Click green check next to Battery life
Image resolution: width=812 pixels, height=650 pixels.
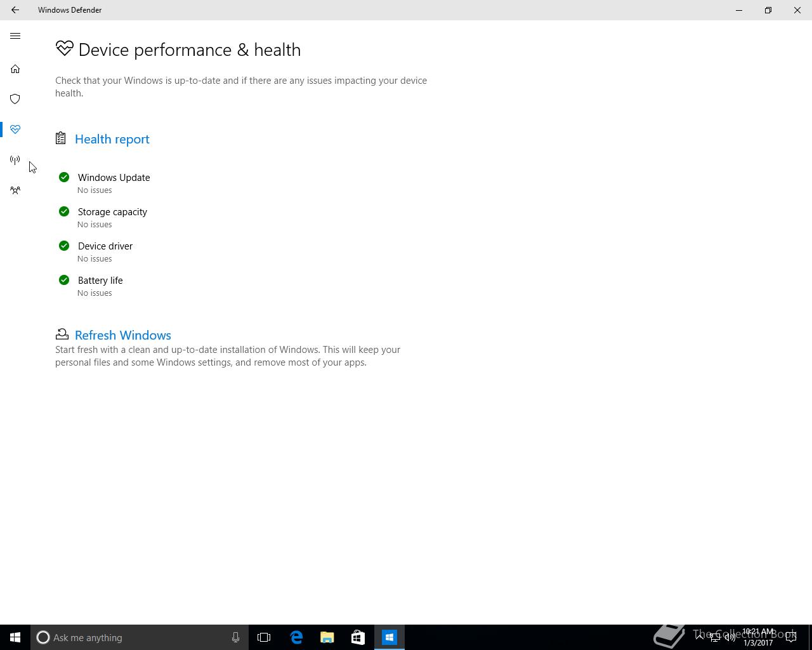(x=64, y=280)
